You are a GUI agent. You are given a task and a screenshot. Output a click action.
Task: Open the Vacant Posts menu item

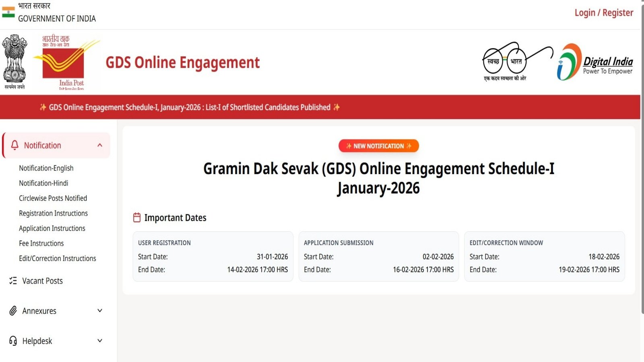coord(42,281)
